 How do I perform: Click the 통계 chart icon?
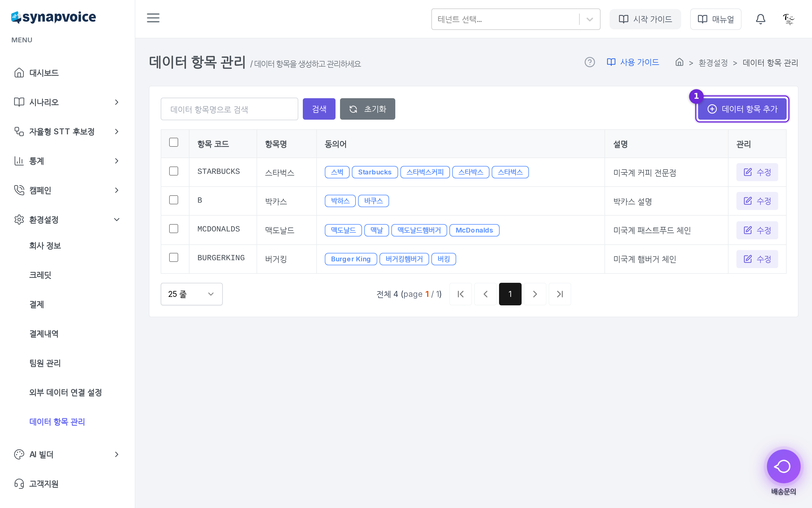coord(19,161)
